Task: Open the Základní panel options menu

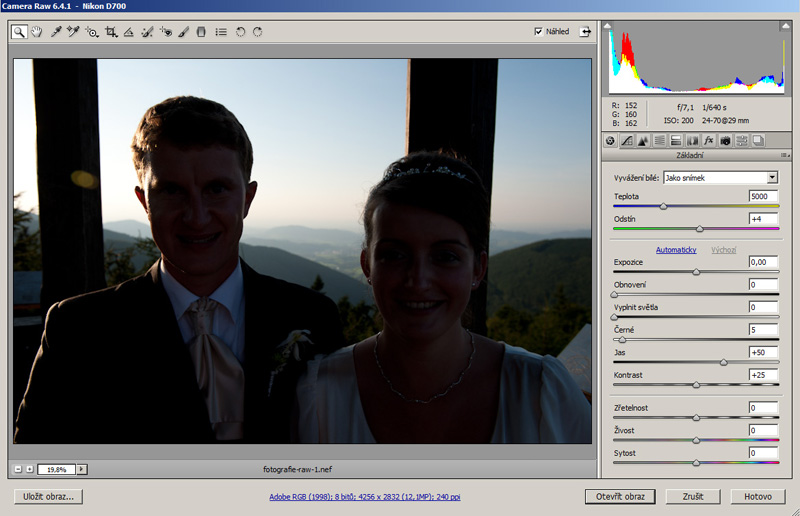Action: (784, 156)
